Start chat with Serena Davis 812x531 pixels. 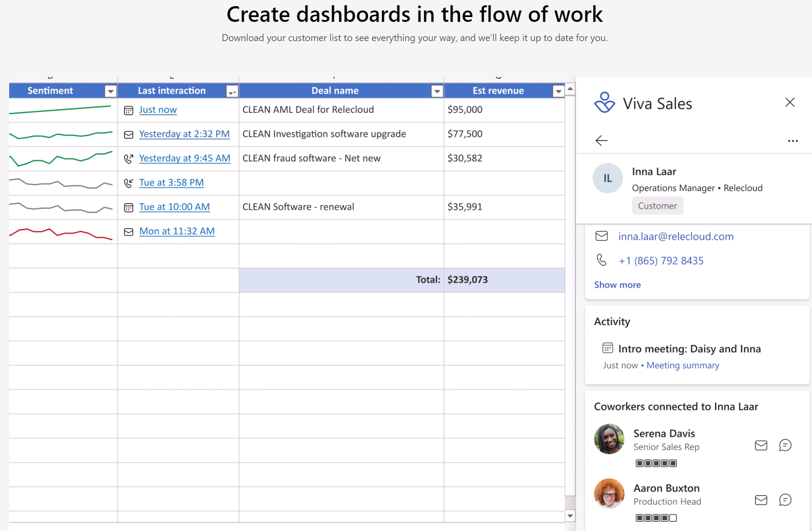click(x=785, y=445)
